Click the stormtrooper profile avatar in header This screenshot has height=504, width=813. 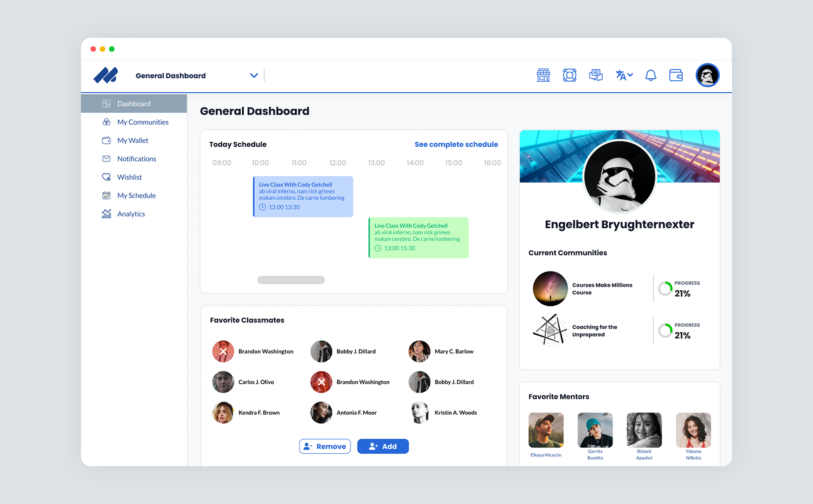(707, 75)
